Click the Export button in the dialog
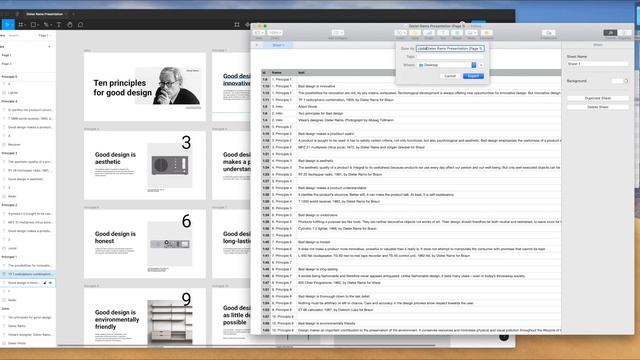640x360 pixels. coord(473,76)
